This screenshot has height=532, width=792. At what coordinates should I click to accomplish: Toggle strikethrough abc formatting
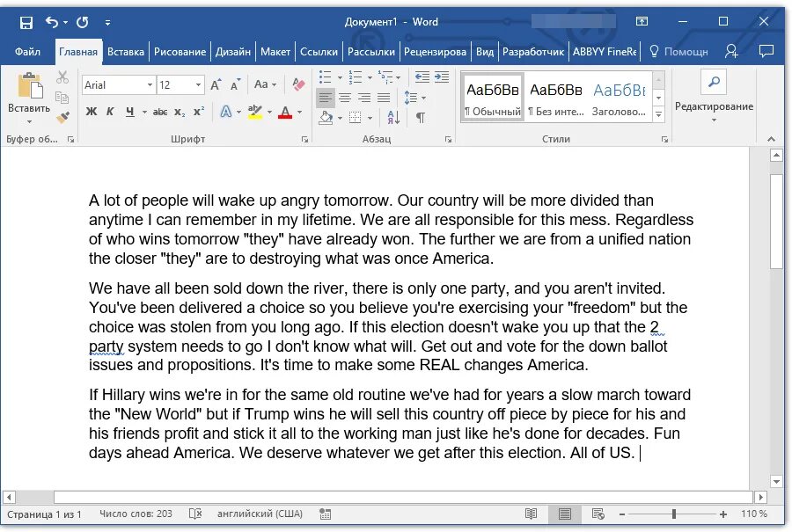(x=160, y=112)
